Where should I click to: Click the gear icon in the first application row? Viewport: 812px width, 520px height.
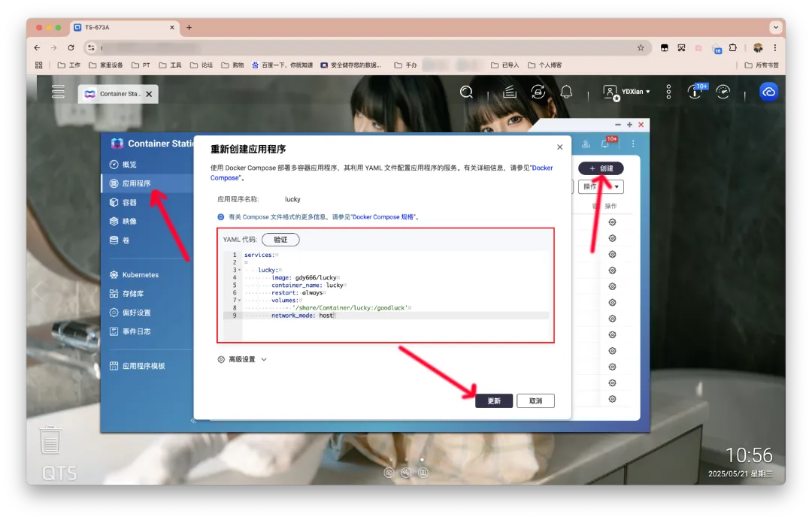click(612, 222)
